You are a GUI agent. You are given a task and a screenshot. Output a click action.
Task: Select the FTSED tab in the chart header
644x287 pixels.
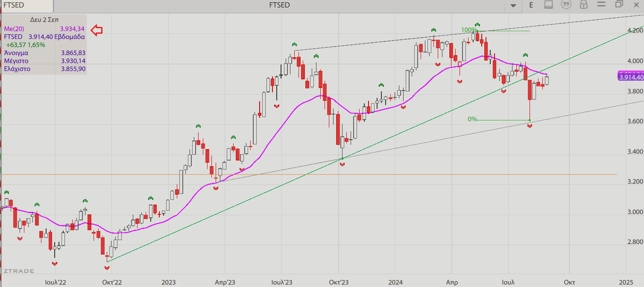pos(27,6)
